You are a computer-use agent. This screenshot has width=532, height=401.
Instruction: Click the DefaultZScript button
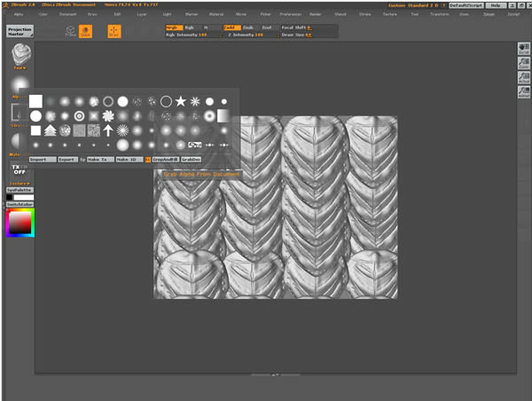465,5
